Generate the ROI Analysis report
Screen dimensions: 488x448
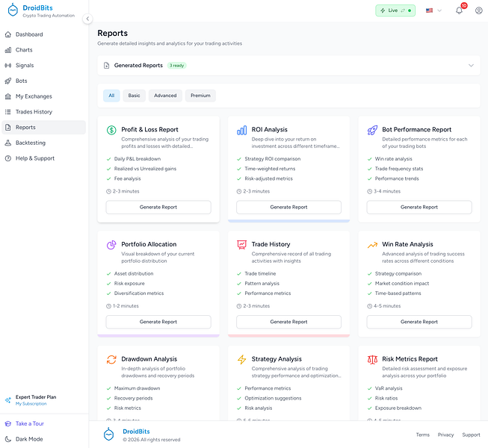tap(288, 207)
